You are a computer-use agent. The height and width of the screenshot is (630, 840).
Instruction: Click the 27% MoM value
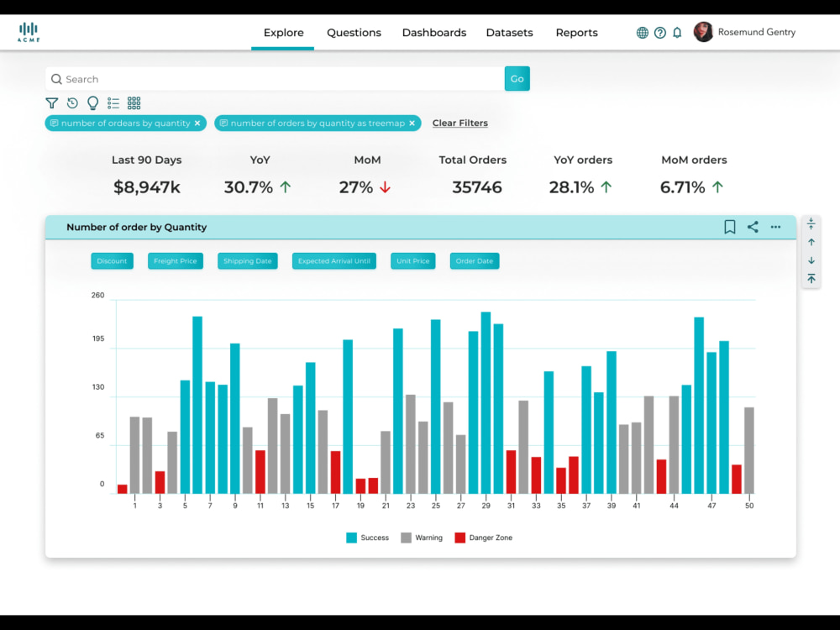pyautogui.click(x=355, y=187)
